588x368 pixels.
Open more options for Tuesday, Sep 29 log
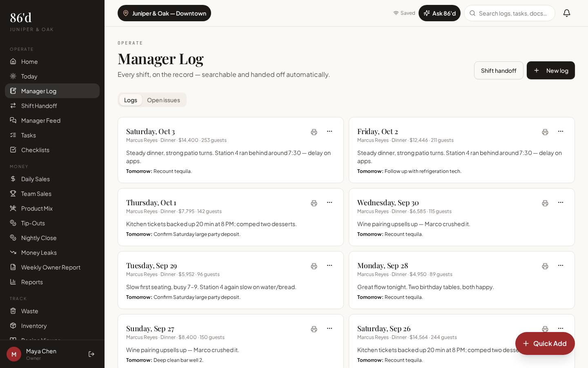330,266
